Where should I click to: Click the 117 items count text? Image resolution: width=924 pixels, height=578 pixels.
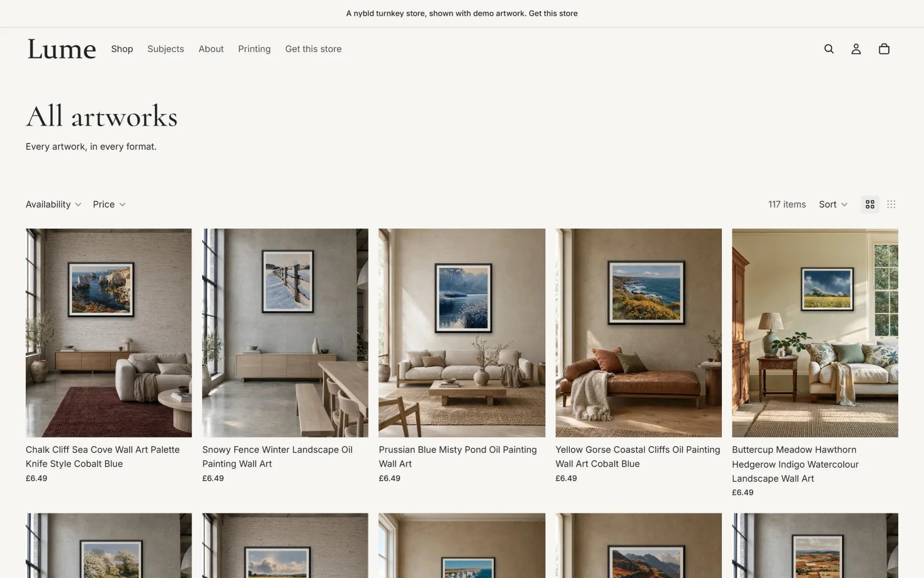coord(787,204)
